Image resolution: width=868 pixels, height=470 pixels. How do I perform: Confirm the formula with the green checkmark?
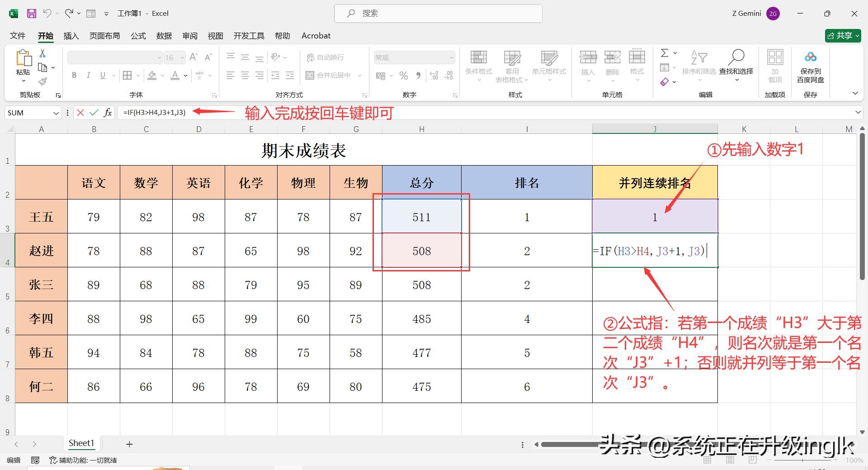(94, 113)
